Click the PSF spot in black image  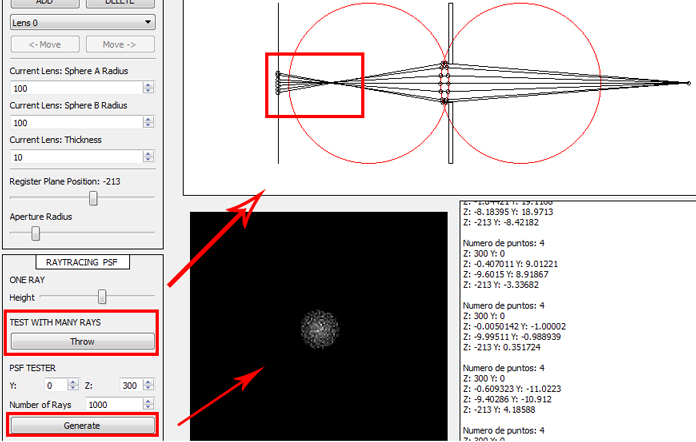(x=320, y=329)
